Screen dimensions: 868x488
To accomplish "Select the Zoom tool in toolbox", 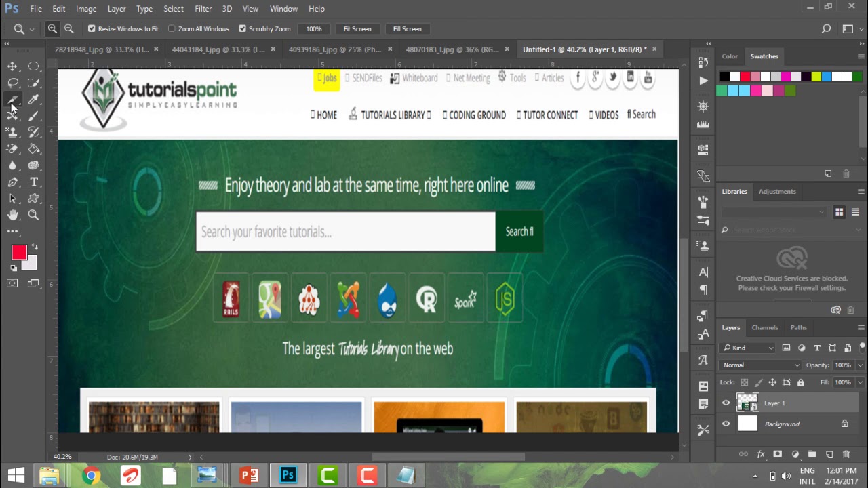I will coord(33,215).
